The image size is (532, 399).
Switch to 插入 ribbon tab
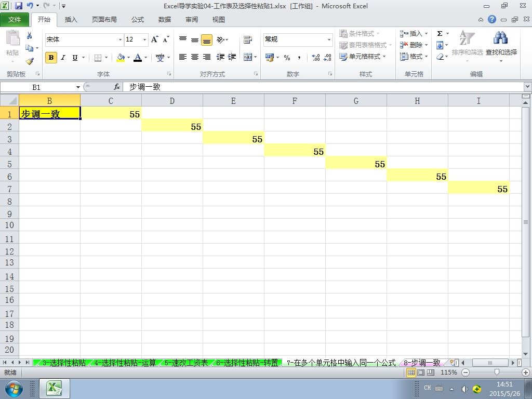[x=71, y=20]
